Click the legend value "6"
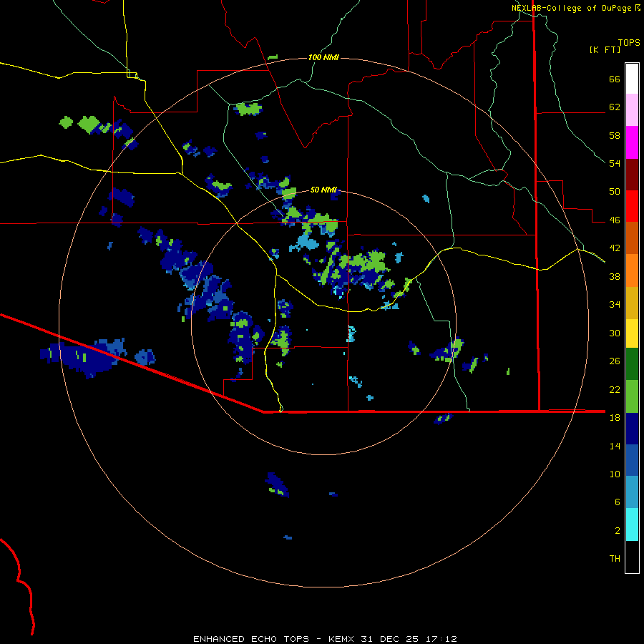Viewport: 644px width, 644px height. [618, 502]
